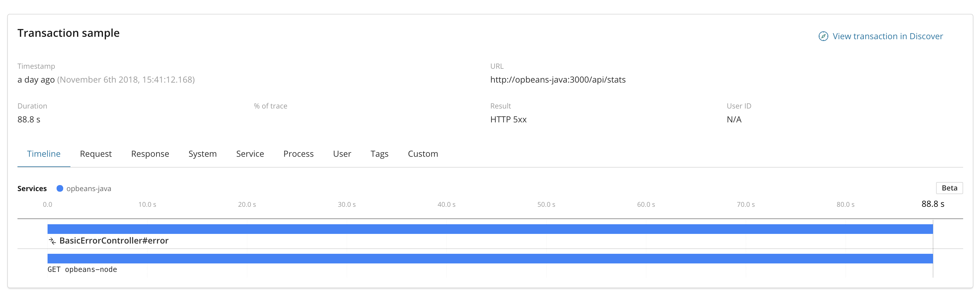Switch to the Response tab
The width and height of the screenshot is (980, 299).
(150, 153)
